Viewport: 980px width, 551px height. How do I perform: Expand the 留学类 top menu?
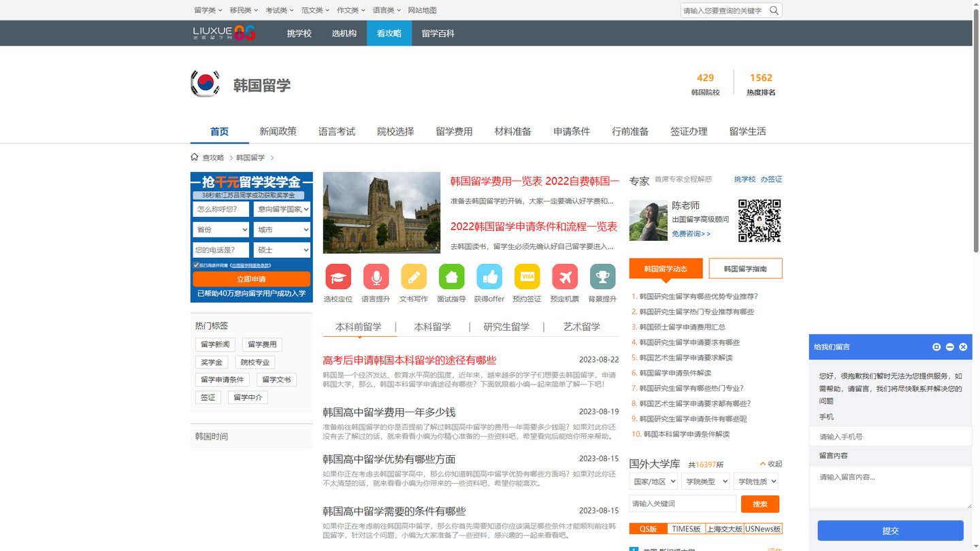pos(208,10)
